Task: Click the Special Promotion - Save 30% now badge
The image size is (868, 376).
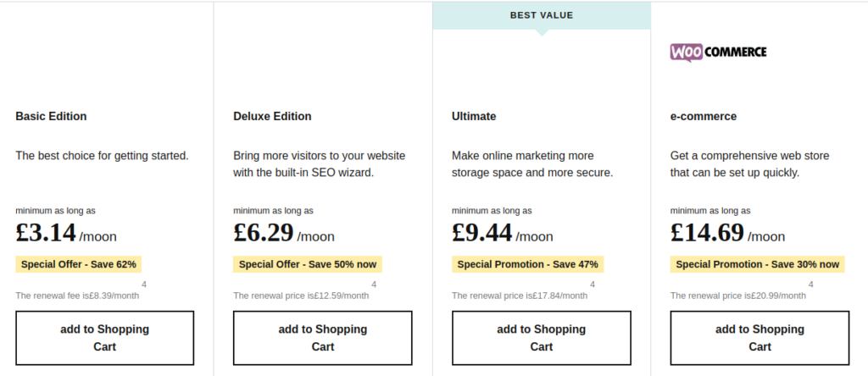Action: (757, 264)
